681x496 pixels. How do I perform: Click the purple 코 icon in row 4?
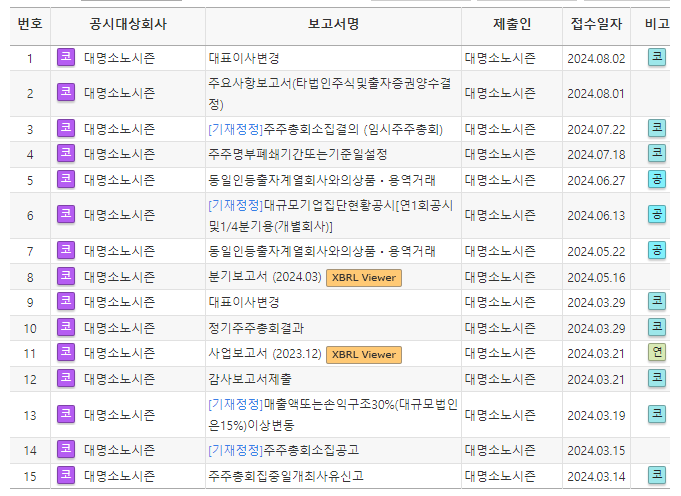(x=66, y=154)
